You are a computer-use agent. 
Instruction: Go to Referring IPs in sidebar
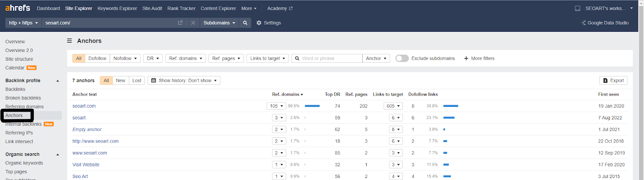pos(19,133)
